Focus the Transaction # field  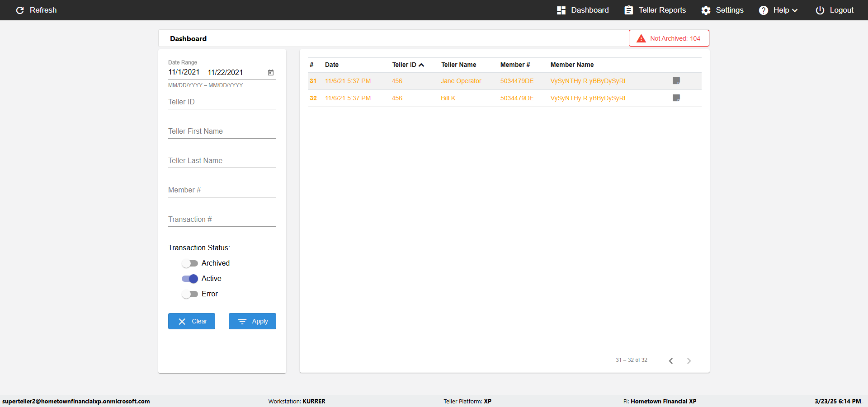(222, 220)
